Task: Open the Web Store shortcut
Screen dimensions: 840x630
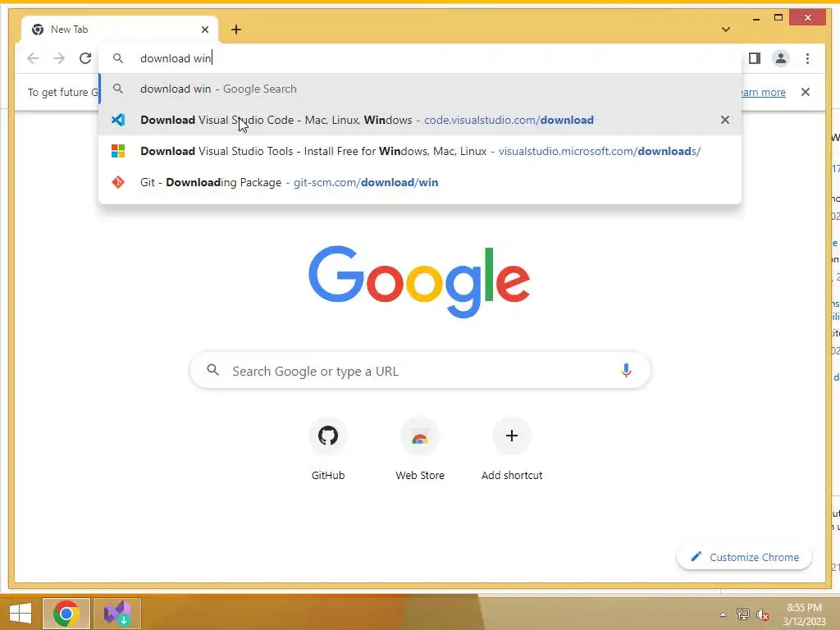Action: point(420,450)
